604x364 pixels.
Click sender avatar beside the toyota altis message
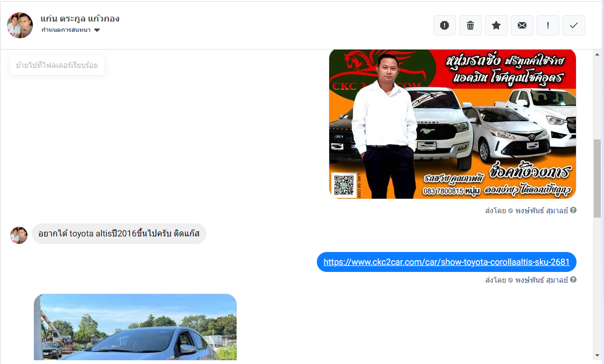19,235
